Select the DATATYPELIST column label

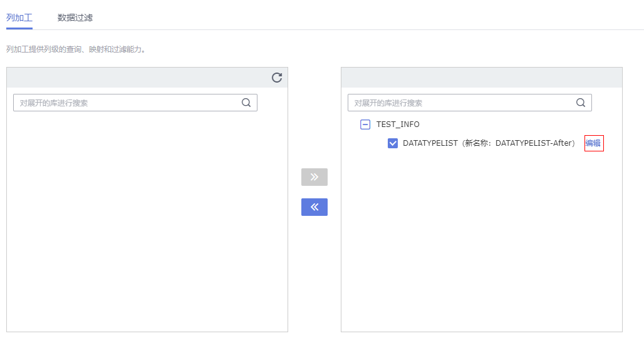(430, 143)
